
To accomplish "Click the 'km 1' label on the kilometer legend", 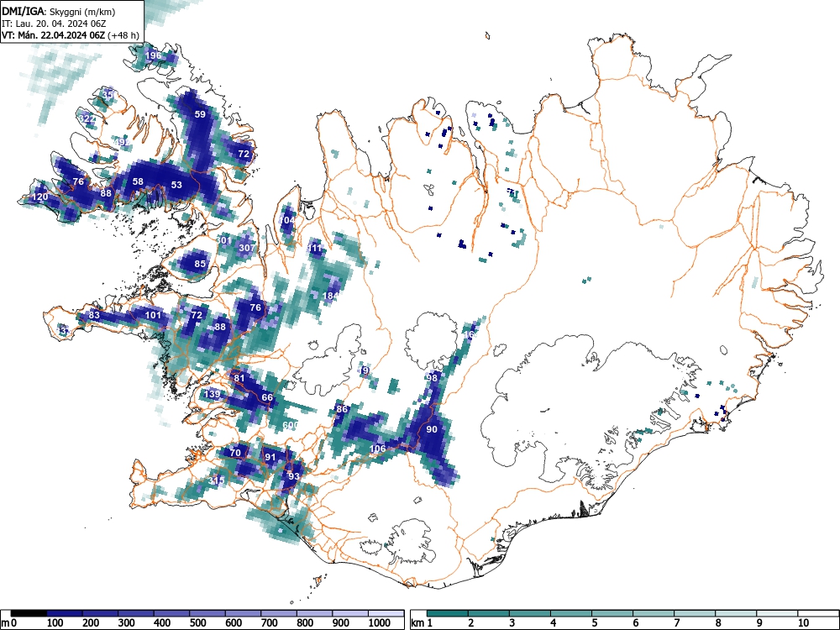I will (422, 623).
